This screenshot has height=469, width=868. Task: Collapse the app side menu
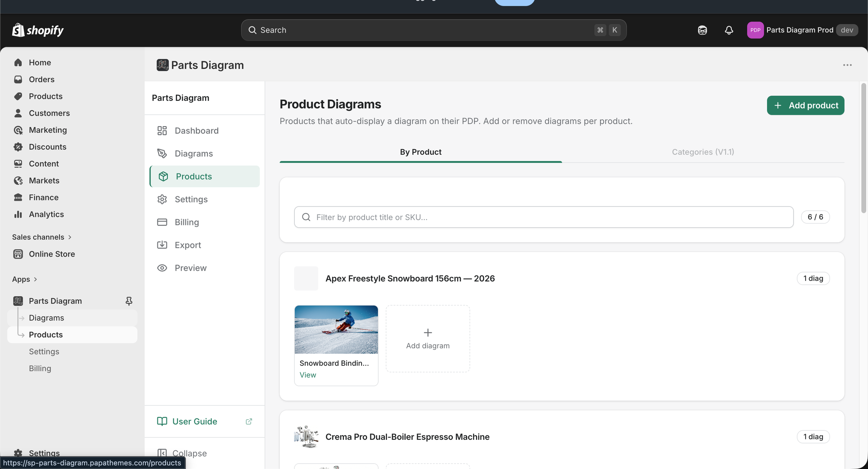coord(182,453)
